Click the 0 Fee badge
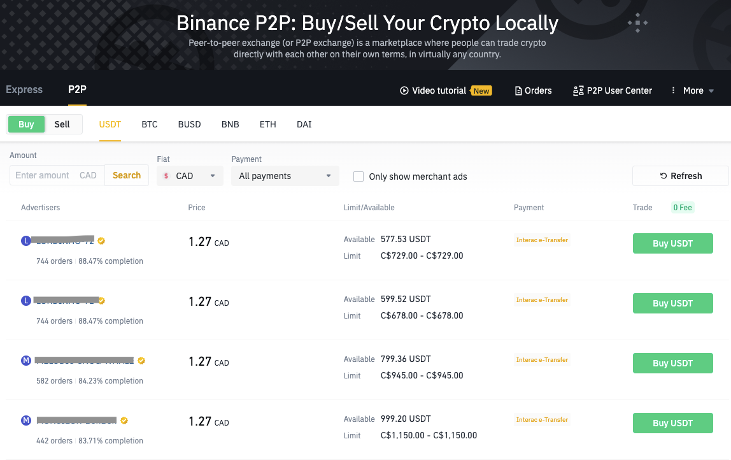 (683, 207)
